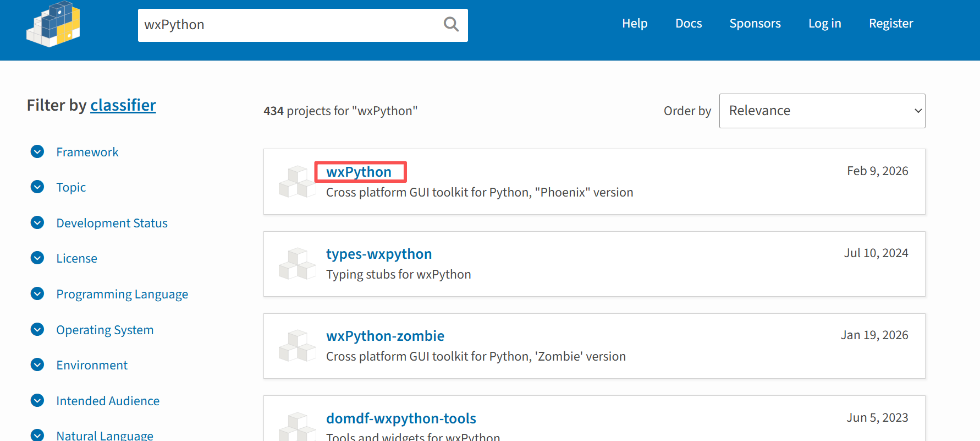Expand the Topic filter chevron
Viewport: 980px width, 441px height.
[37, 187]
